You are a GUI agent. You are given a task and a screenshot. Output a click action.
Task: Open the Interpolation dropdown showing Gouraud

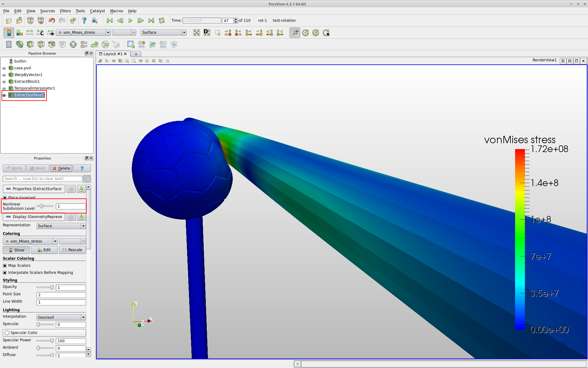(x=61, y=317)
